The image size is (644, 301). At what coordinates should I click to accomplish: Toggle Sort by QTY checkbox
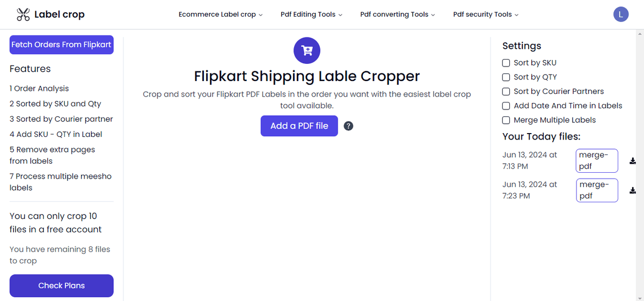[x=506, y=77]
